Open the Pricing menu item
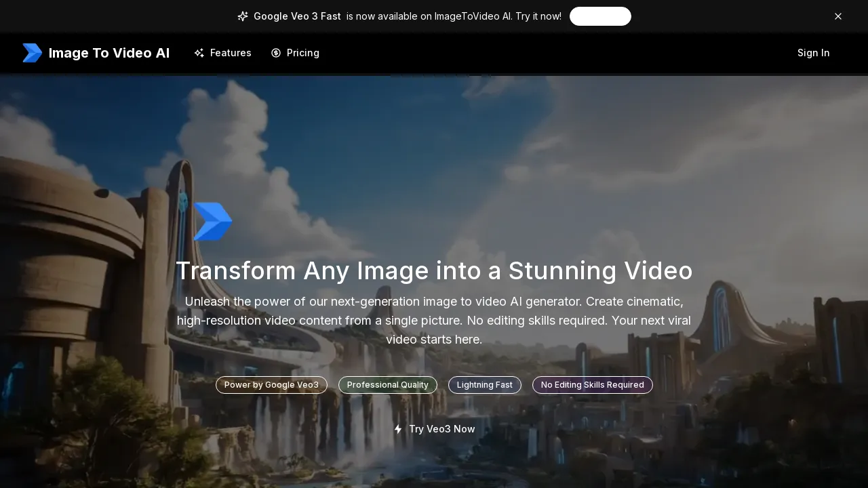The width and height of the screenshot is (868, 488). click(x=295, y=53)
